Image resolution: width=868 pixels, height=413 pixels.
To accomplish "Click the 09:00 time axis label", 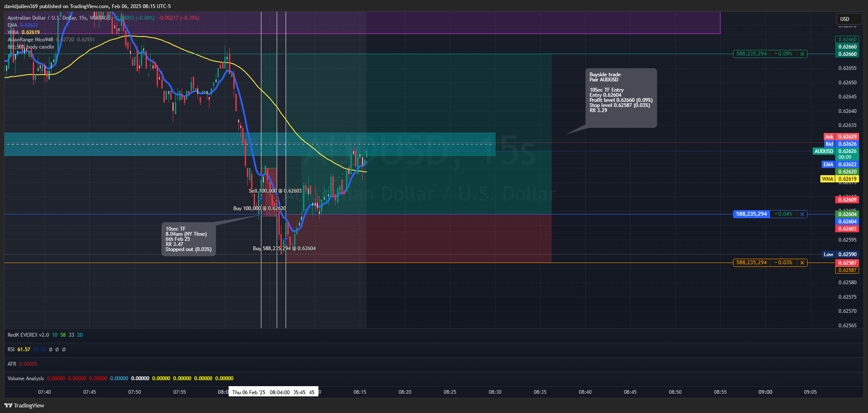I will (765, 392).
